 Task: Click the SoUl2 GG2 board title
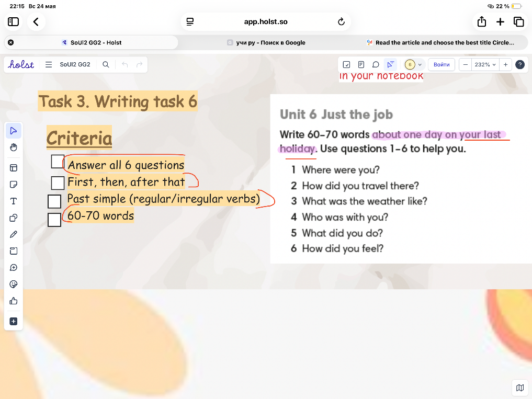click(x=75, y=64)
